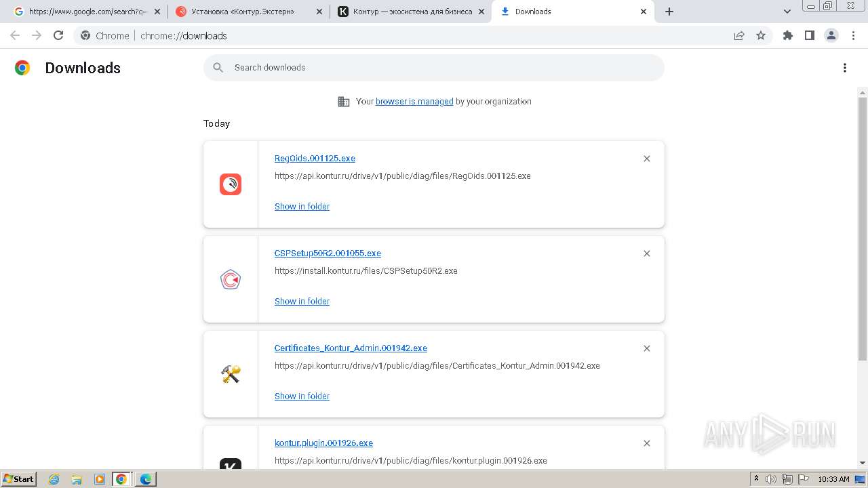
Task: Switch to the Google search tab
Action: [87, 12]
